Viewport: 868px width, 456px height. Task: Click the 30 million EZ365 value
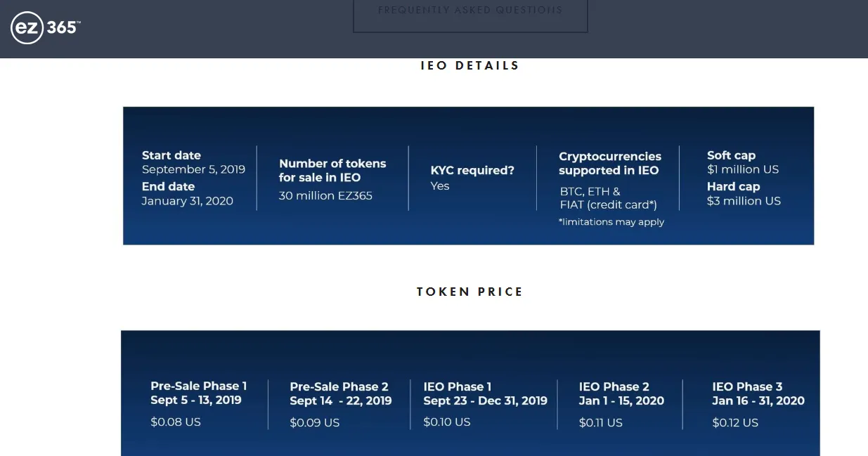325,196
